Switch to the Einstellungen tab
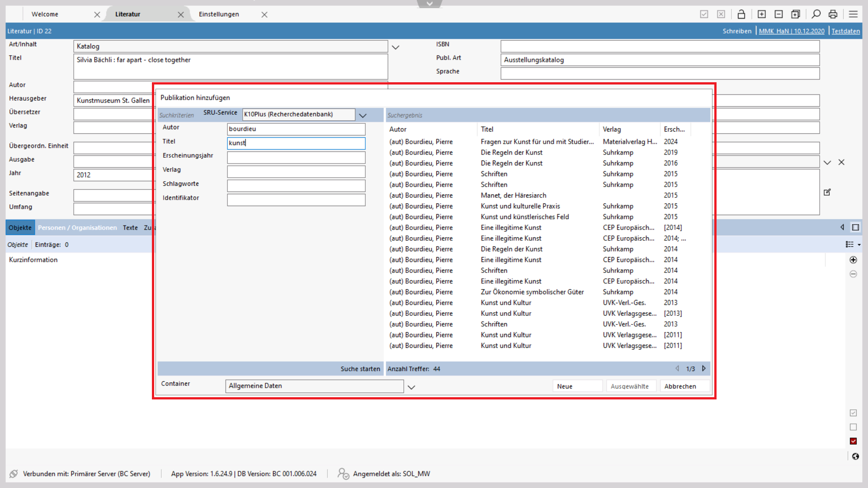868x488 pixels. tap(219, 14)
